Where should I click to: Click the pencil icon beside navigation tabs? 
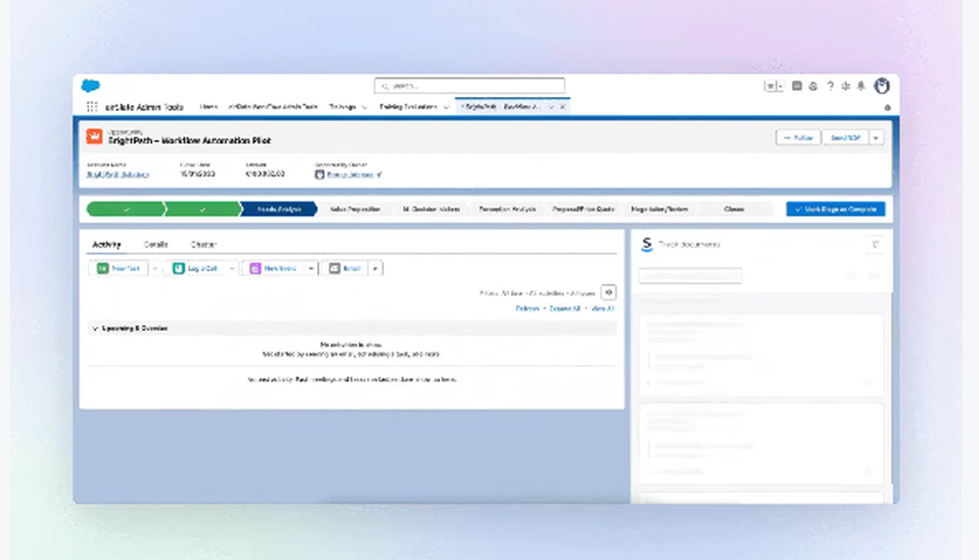[x=887, y=108]
